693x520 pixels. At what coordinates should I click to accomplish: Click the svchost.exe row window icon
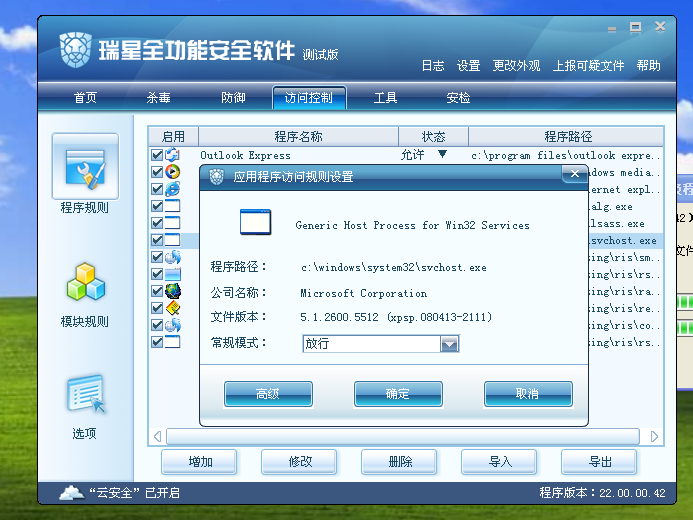point(172,240)
